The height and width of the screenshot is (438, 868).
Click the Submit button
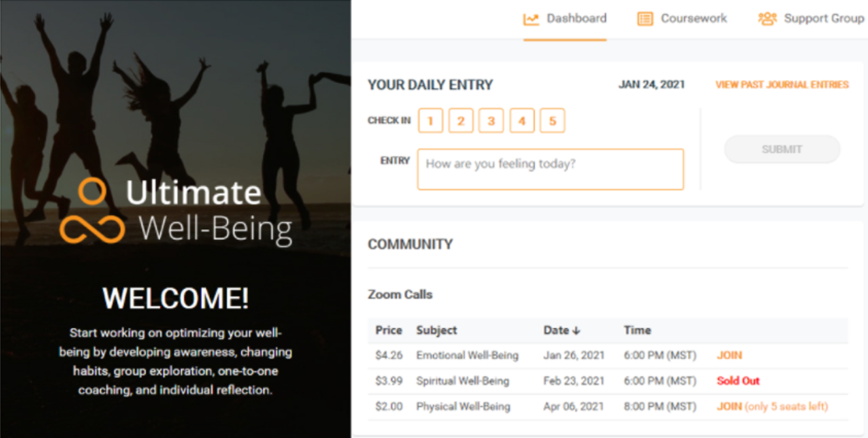782,149
